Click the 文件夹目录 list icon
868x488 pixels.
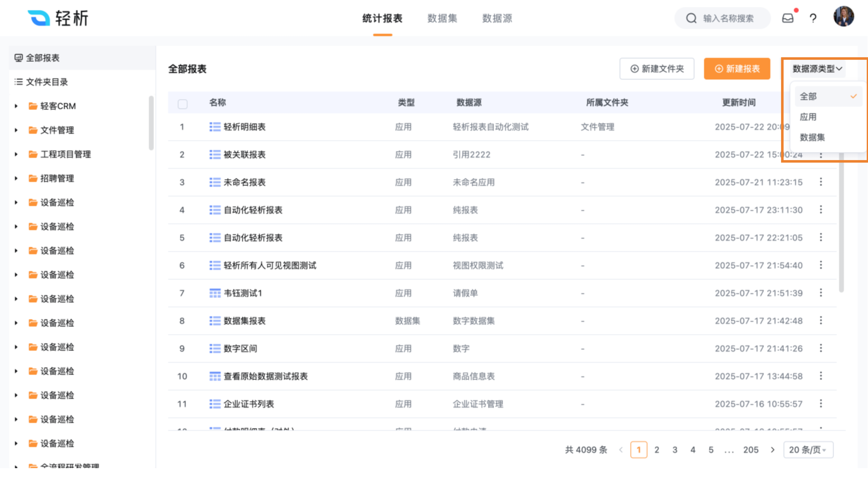pyautogui.click(x=19, y=82)
